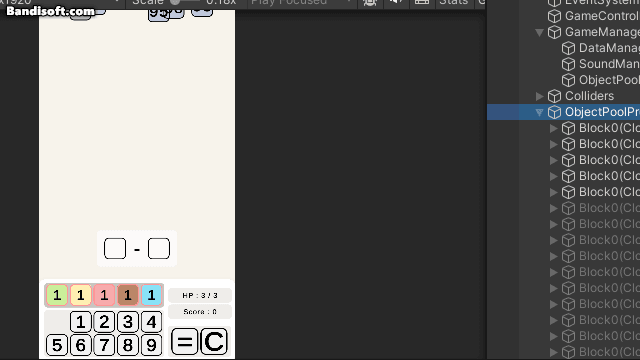The height and width of the screenshot is (360, 640).
Task: Hit the keypad number 3 button
Action: tap(128, 322)
